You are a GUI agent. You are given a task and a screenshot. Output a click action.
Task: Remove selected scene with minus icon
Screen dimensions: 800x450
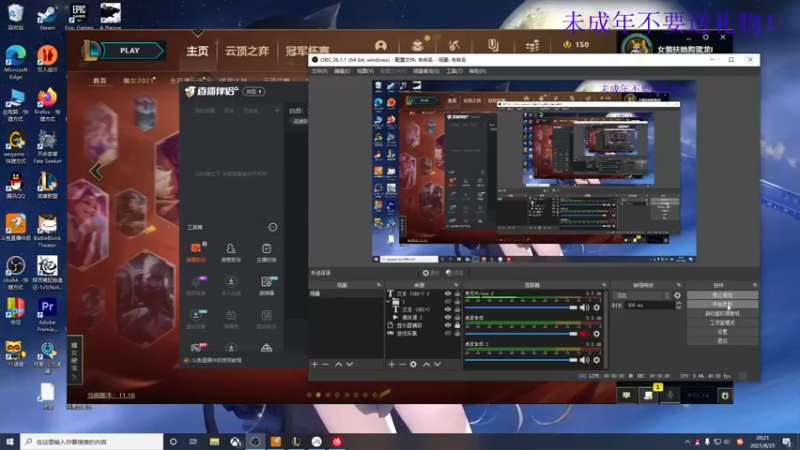[x=326, y=364]
